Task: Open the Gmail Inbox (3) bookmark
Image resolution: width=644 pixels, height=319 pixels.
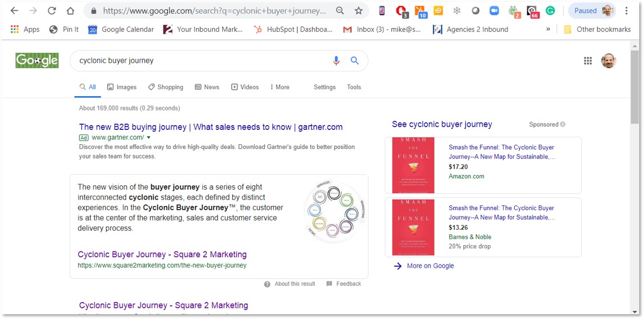Action: tap(382, 30)
